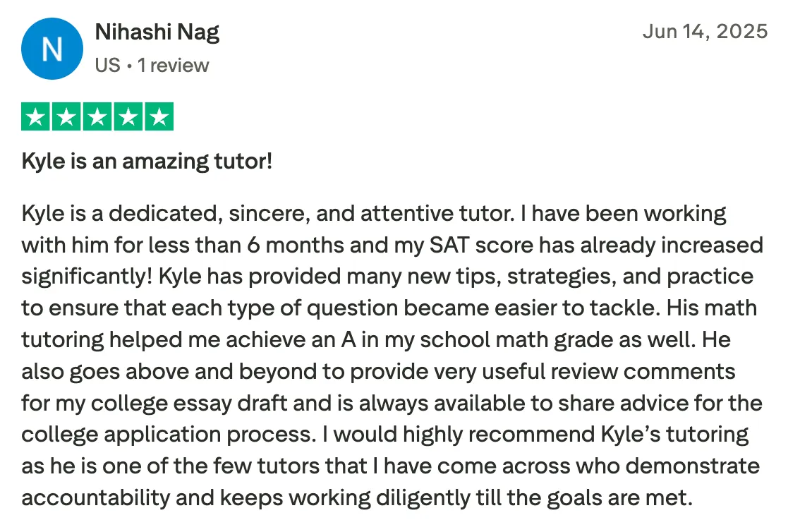Screen dimensions: 800x532
Task: Click the Jun 14, 2025 review date
Action: pyautogui.click(x=705, y=32)
